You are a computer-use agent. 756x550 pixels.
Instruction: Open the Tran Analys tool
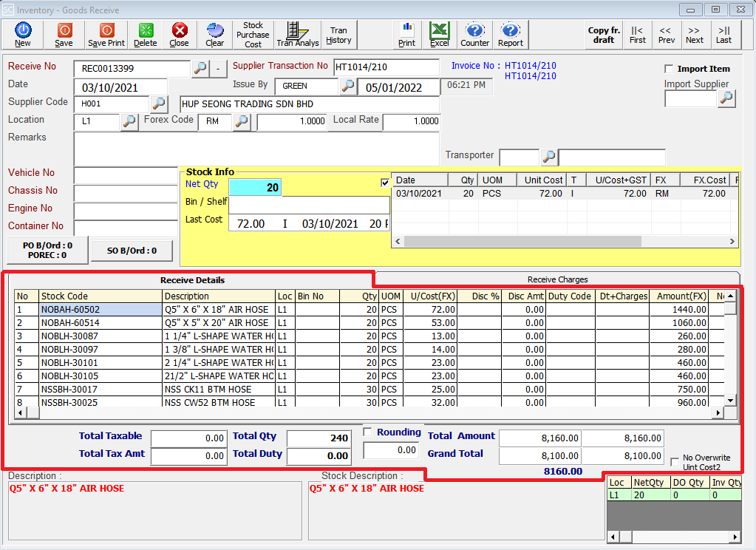coord(298,35)
